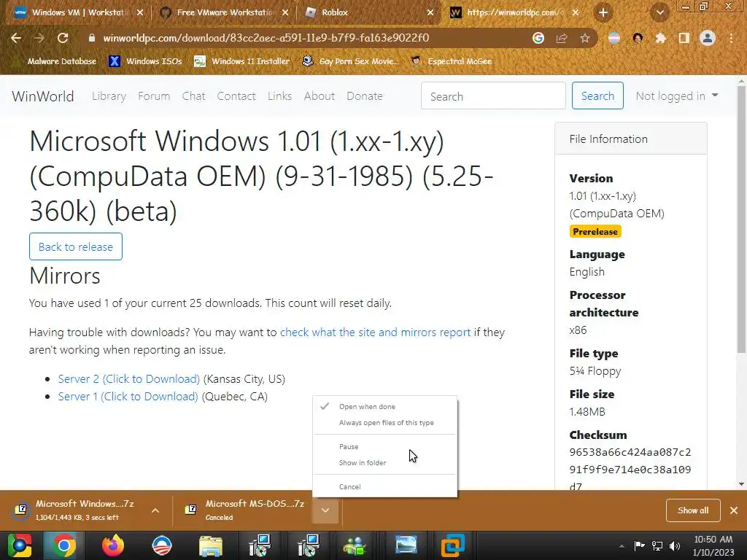Click the WinWorld site logo

pyautogui.click(x=43, y=96)
